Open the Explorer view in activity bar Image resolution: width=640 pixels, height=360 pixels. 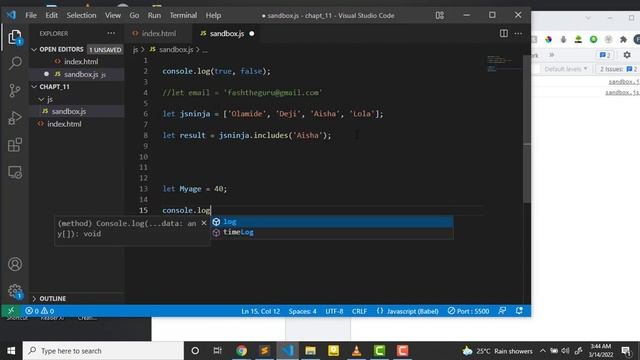coord(15,37)
